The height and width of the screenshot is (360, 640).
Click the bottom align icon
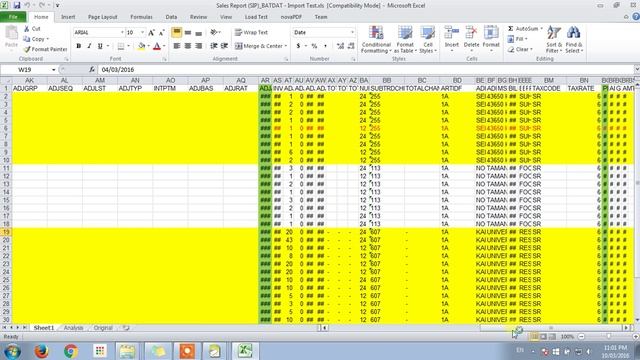click(198, 32)
